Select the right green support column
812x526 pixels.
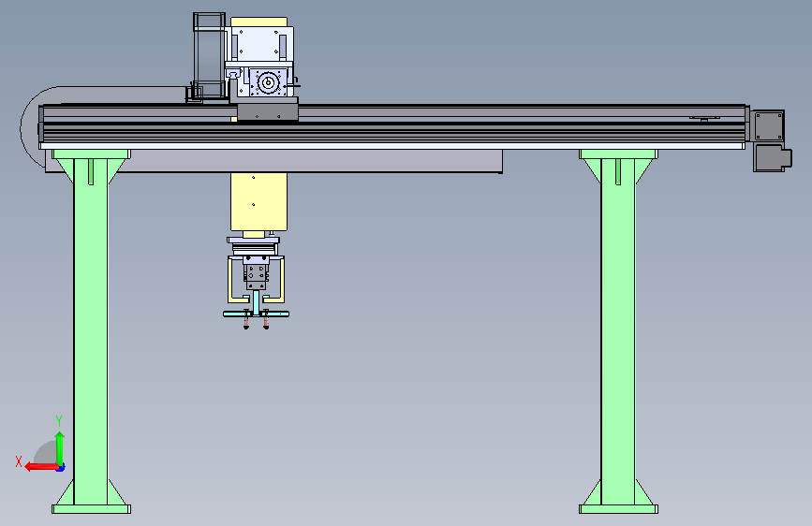(618, 331)
